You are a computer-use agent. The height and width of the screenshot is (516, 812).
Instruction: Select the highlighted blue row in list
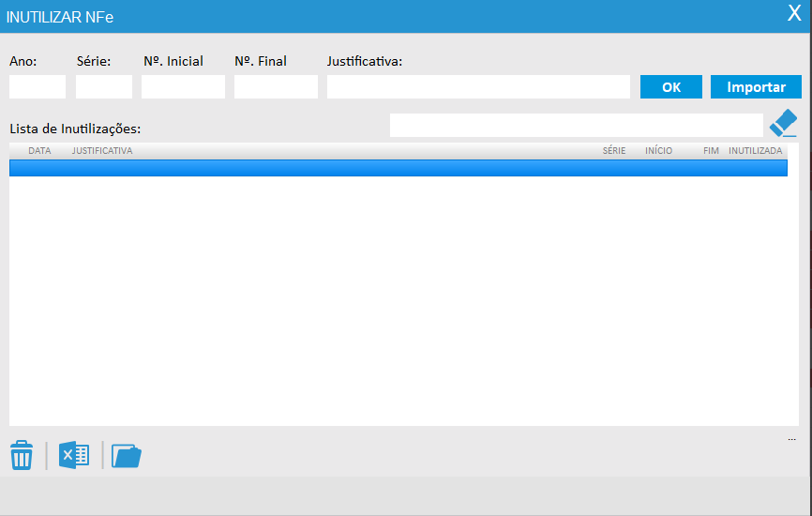tap(398, 168)
